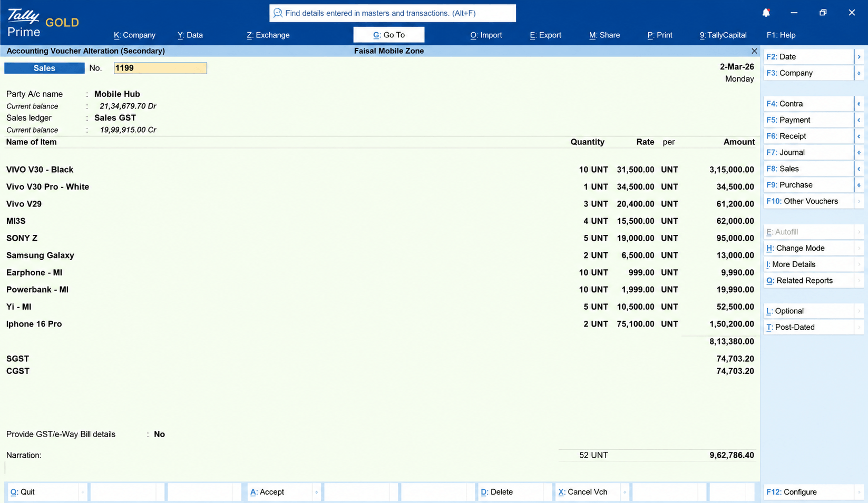Select the Sales voucher type label
This screenshot has width=868, height=503.
[x=44, y=68]
